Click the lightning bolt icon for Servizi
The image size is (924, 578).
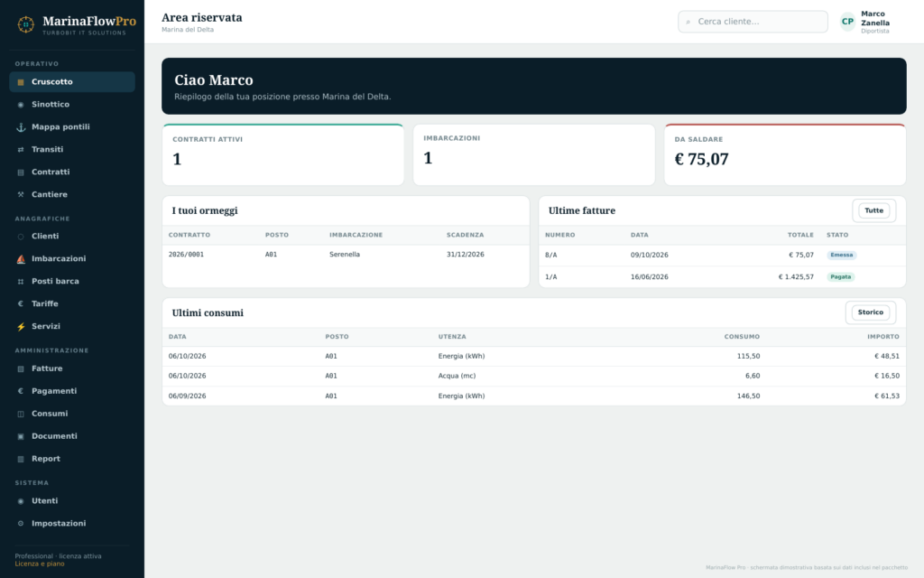point(21,327)
